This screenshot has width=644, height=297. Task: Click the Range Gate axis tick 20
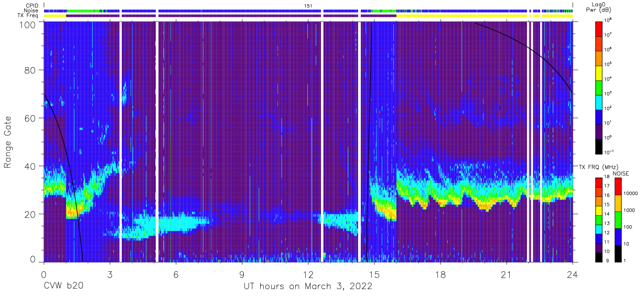[30, 214]
